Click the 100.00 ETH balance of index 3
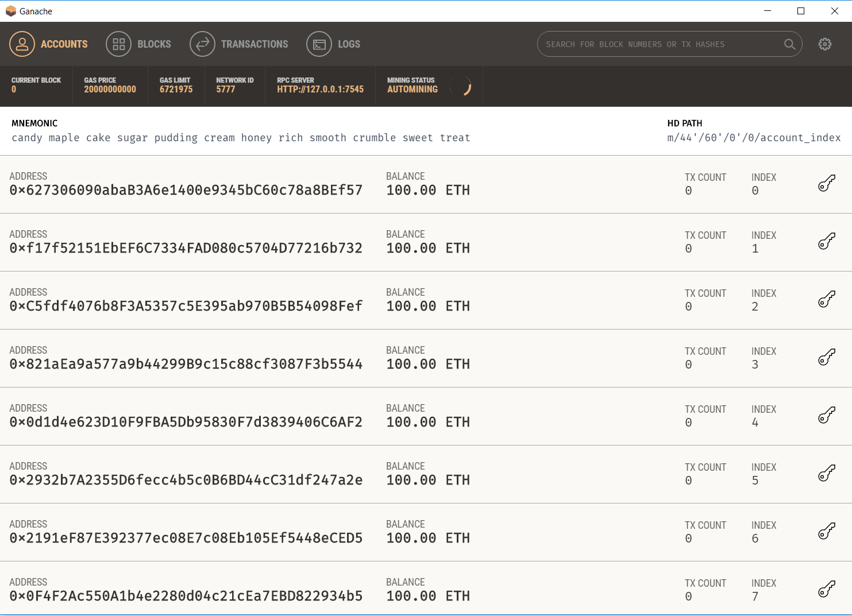 428,364
